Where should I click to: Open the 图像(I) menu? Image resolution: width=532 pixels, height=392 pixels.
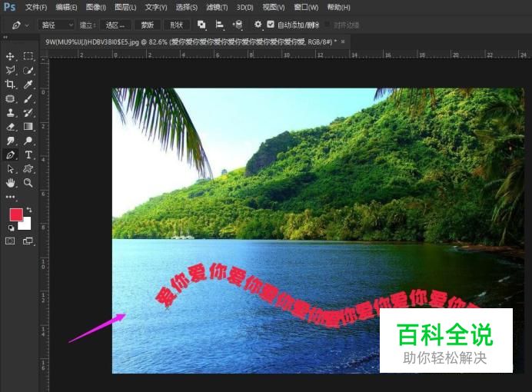click(96, 7)
